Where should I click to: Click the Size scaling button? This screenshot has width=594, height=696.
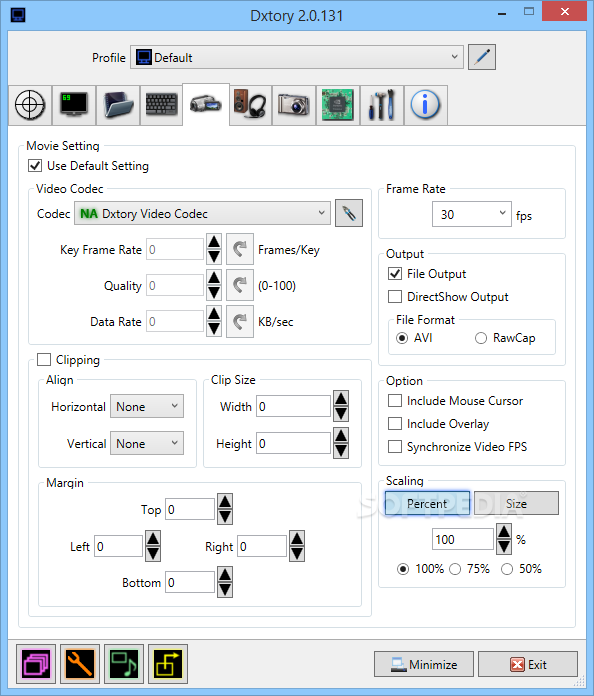point(516,503)
